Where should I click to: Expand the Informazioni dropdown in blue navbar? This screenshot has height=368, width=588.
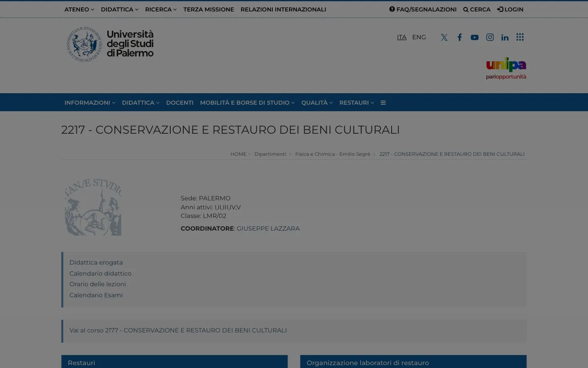tap(90, 103)
